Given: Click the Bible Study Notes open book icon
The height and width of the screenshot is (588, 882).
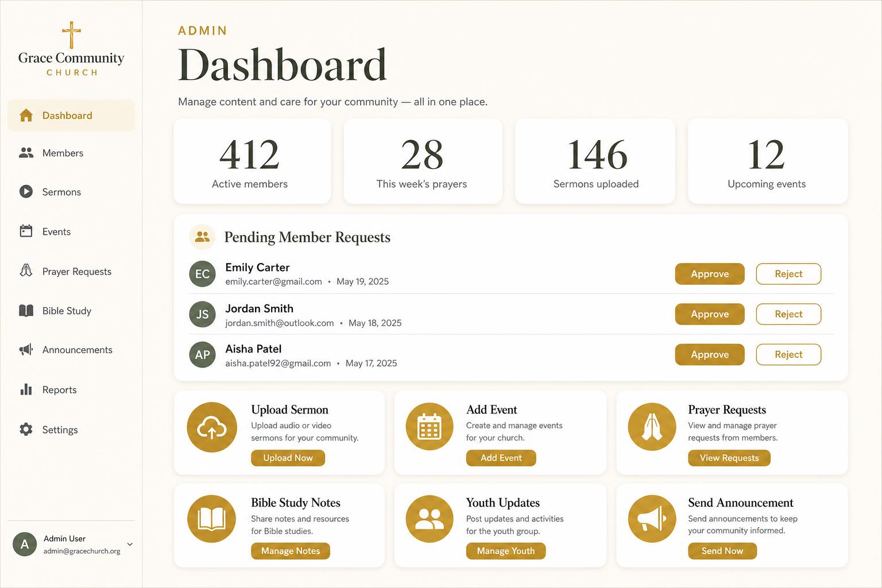Looking at the screenshot, I should coord(211,519).
